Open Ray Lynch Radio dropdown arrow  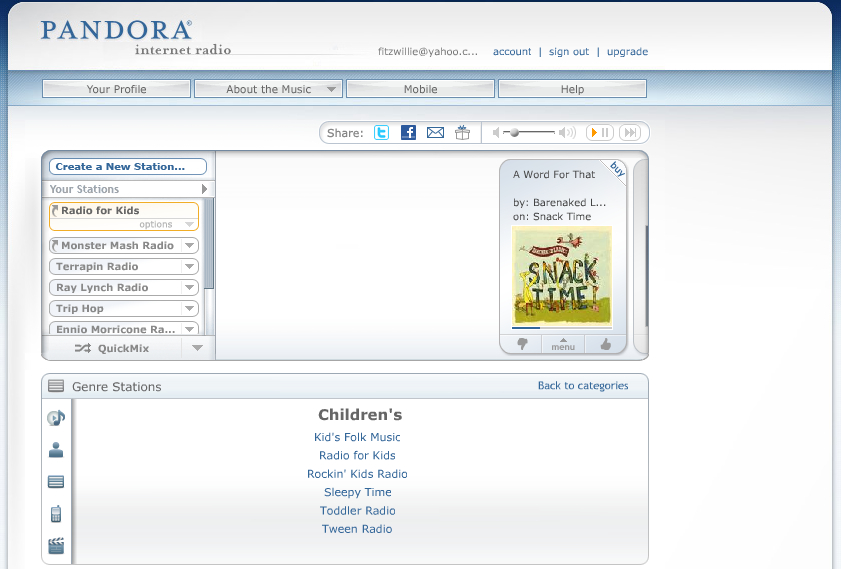[x=189, y=287]
